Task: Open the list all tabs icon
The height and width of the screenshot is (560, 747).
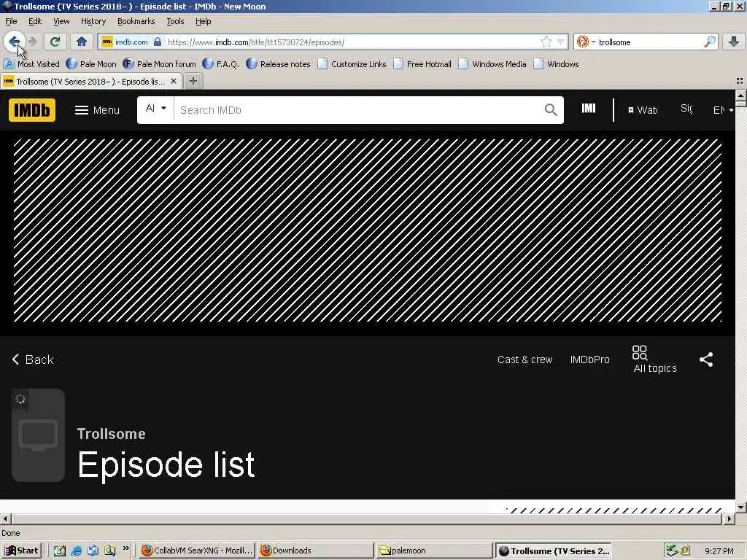Action: pyautogui.click(x=740, y=81)
